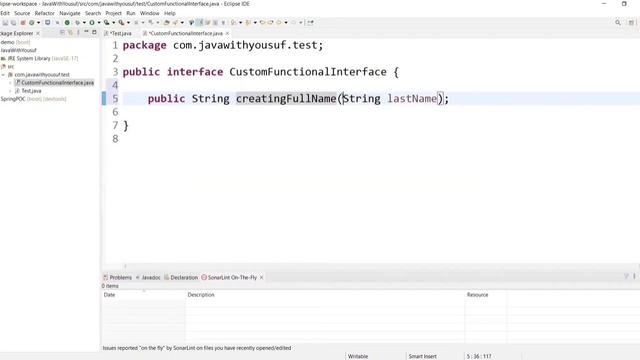Open the Search menu
The width and height of the screenshot is (640, 360).
tap(93, 13)
